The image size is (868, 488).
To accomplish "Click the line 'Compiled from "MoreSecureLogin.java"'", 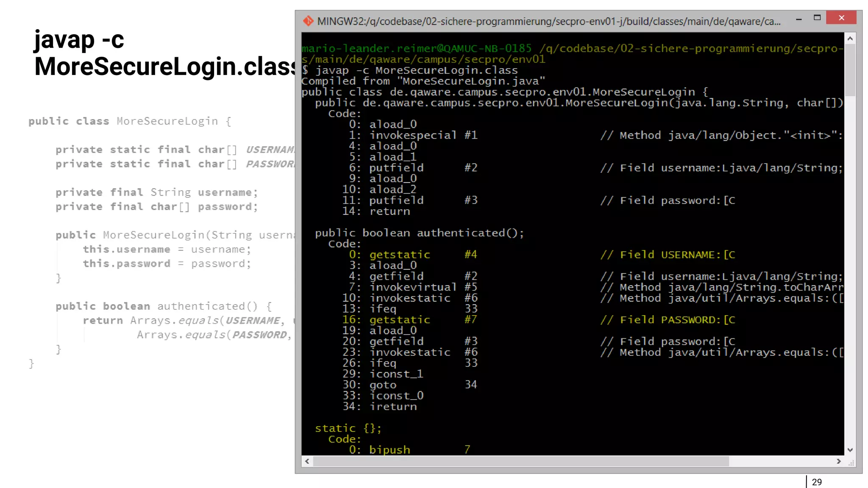I will (x=423, y=81).
